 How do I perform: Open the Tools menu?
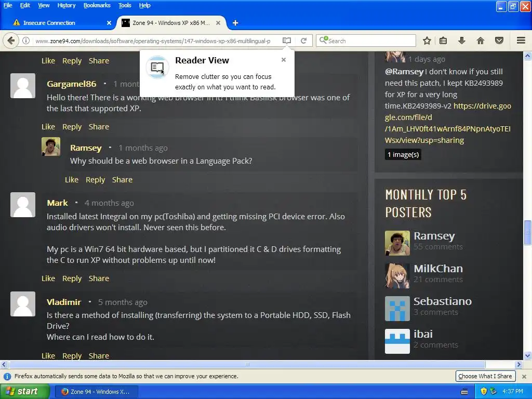coord(125,5)
